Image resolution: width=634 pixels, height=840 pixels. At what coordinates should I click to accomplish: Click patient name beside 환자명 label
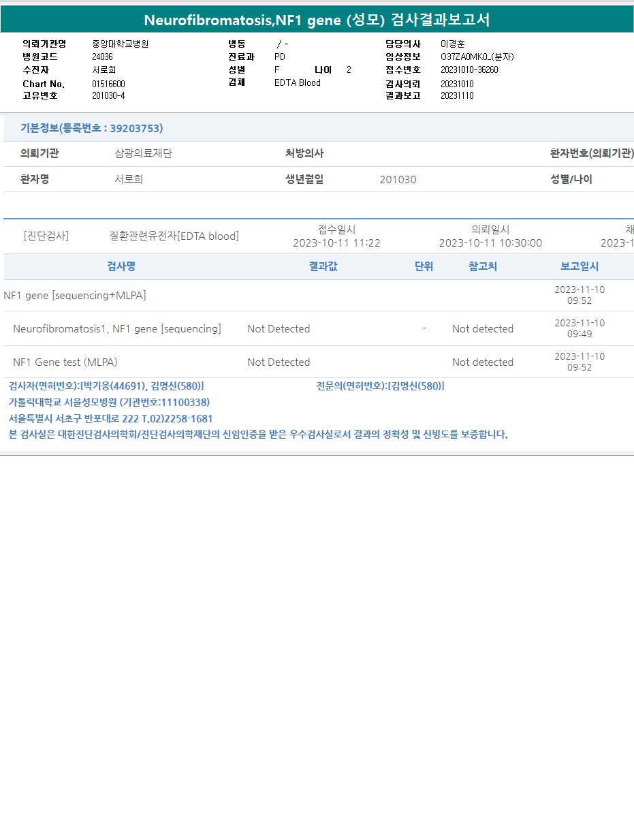click(129, 179)
